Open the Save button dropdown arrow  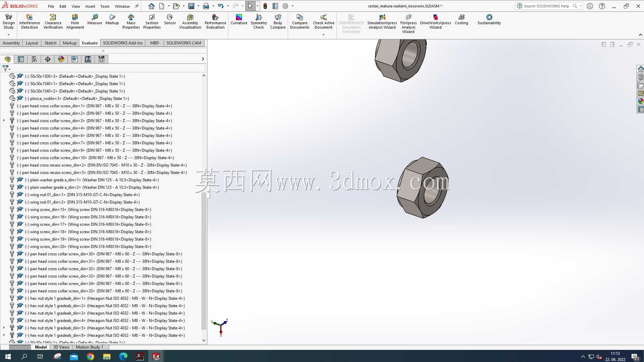click(198, 6)
